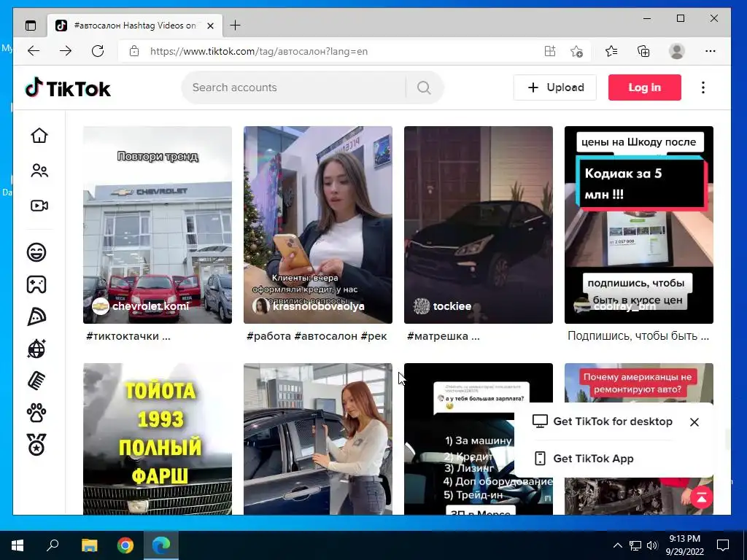
Task: Open Google Chrome from the taskbar
Action: [125, 545]
